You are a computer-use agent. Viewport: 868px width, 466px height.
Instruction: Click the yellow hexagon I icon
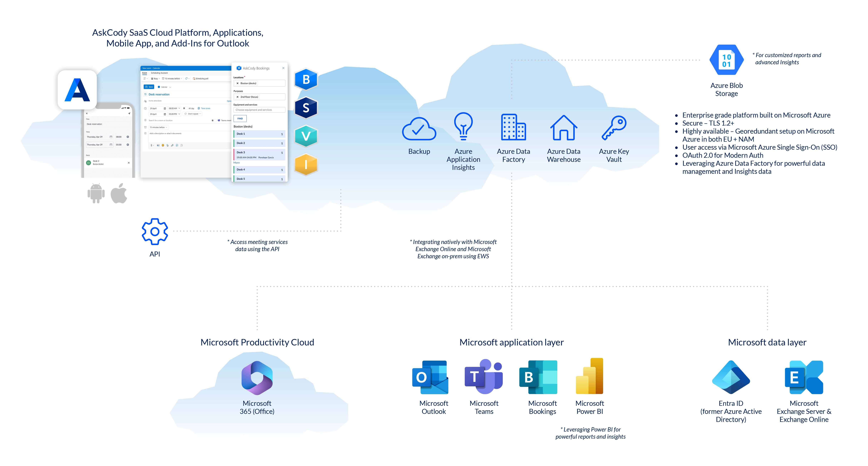click(306, 164)
